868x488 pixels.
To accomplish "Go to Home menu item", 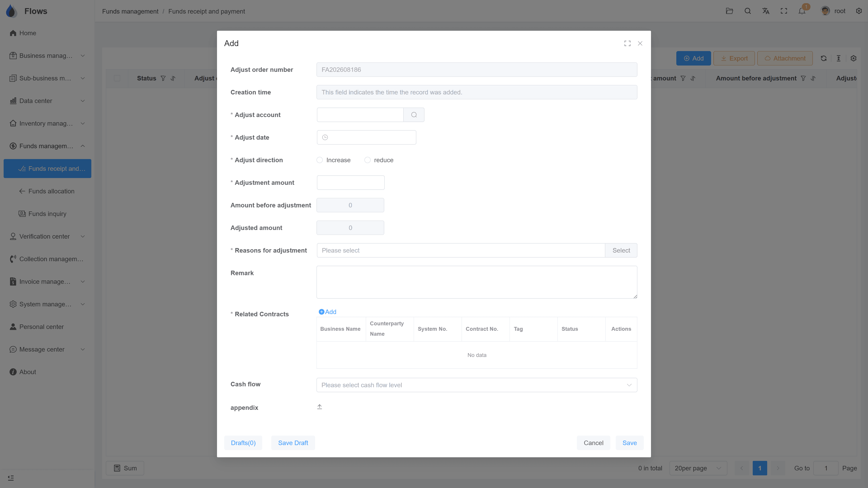I will click(47, 33).
